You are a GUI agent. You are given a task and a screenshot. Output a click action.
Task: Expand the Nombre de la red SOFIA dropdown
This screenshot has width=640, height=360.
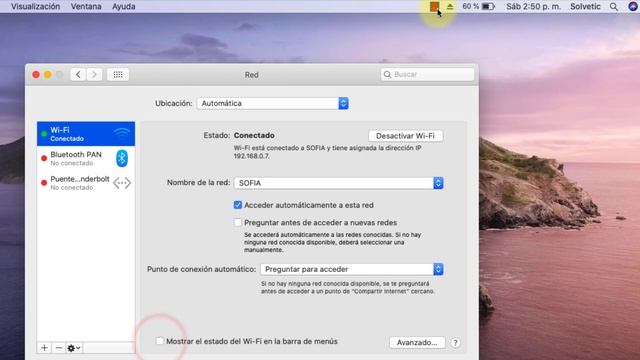pos(338,183)
